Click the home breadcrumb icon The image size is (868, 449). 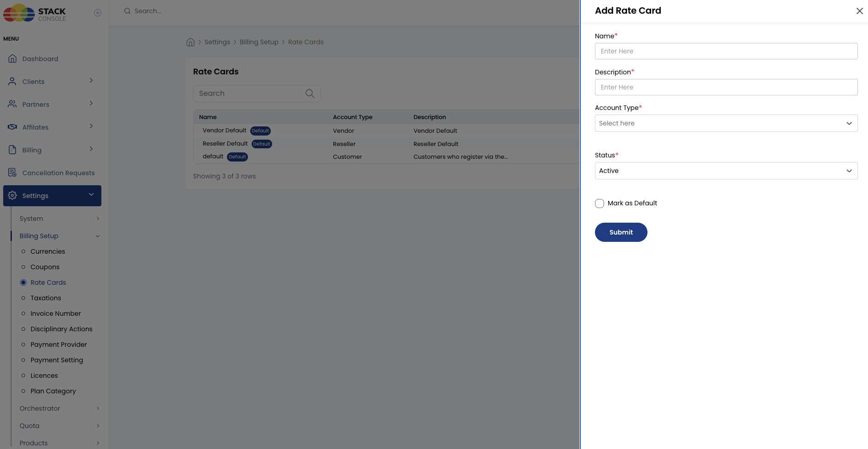[x=190, y=42]
